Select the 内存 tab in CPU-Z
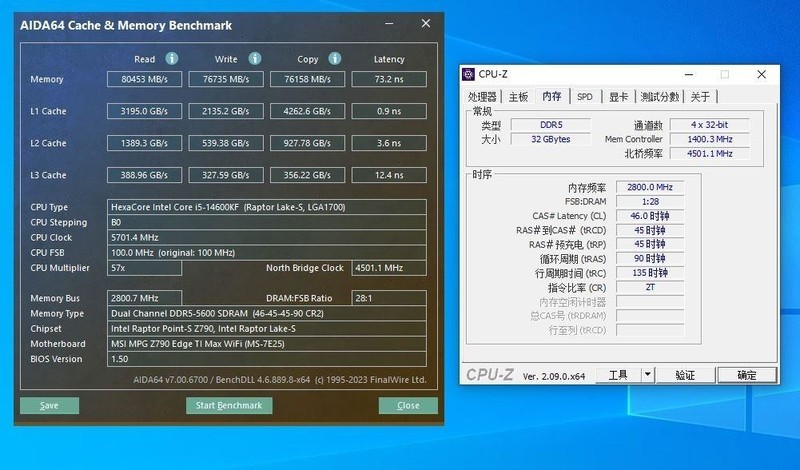800x470 pixels. tap(552, 96)
